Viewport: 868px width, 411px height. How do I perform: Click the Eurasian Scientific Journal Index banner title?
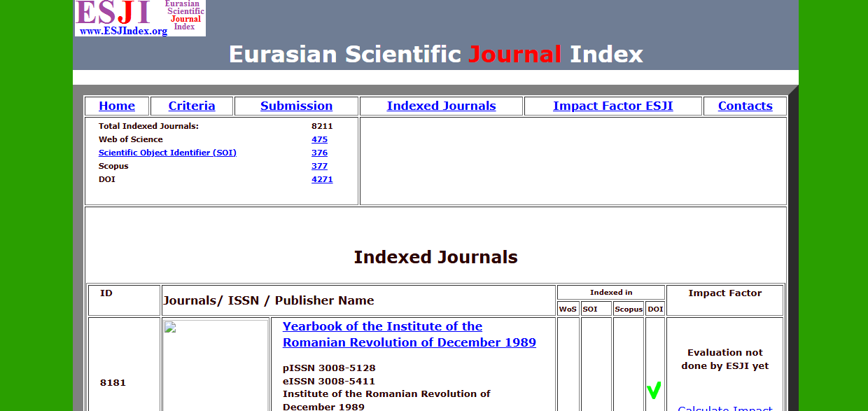435,54
